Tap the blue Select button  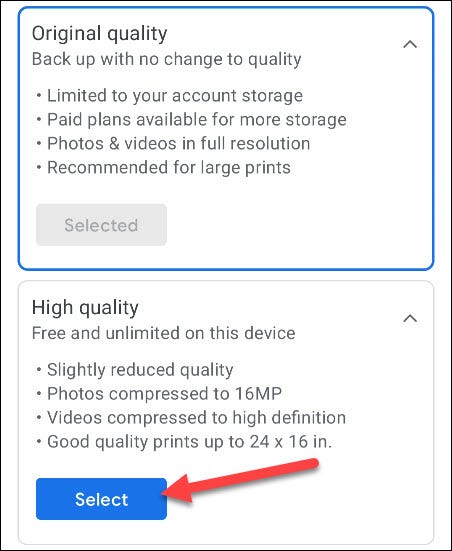[101, 499]
